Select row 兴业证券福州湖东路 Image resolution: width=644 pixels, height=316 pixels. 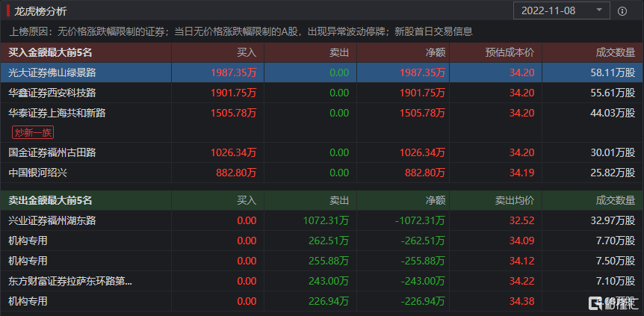[x=322, y=220]
